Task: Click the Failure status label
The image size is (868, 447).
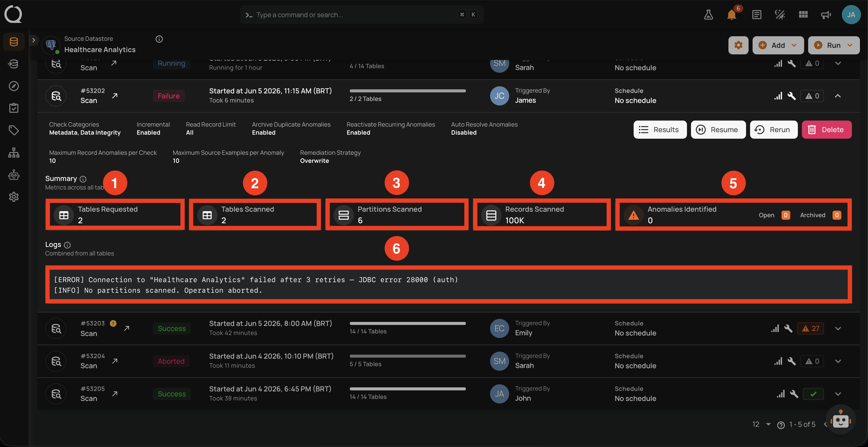Action: (x=168, y=96)
